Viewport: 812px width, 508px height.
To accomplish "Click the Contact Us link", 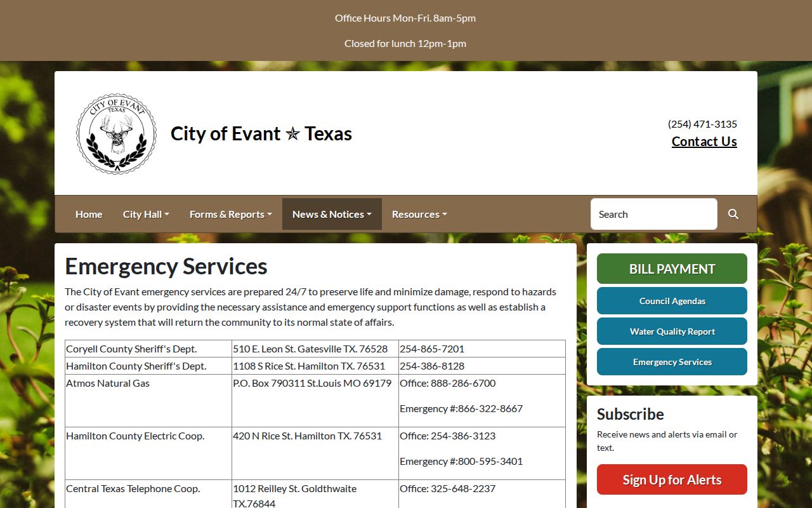I will coord(704,142).
